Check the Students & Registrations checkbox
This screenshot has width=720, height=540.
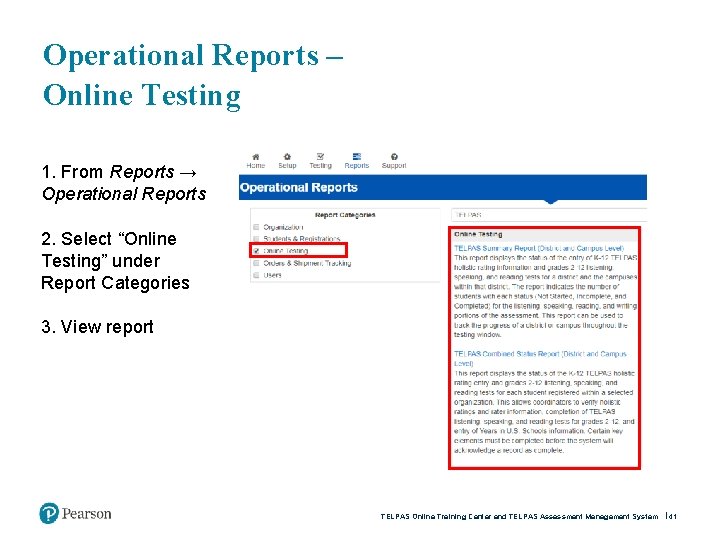pyautogui.click(x=256, y=239)
